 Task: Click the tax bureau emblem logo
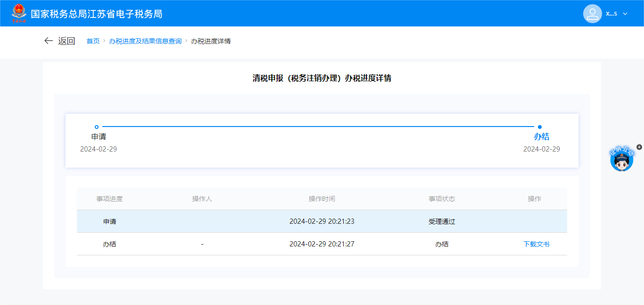pos(19,13)
